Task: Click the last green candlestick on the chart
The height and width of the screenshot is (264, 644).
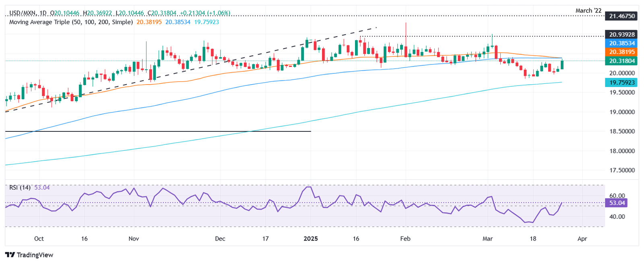Action: tap(562, 64)
